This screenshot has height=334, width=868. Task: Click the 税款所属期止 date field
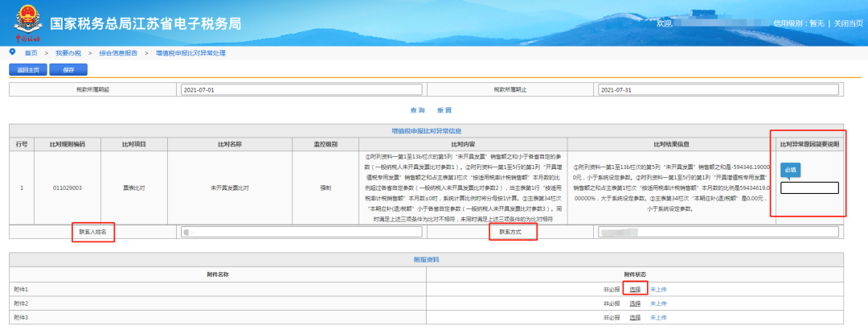click(x=719, y=89)
